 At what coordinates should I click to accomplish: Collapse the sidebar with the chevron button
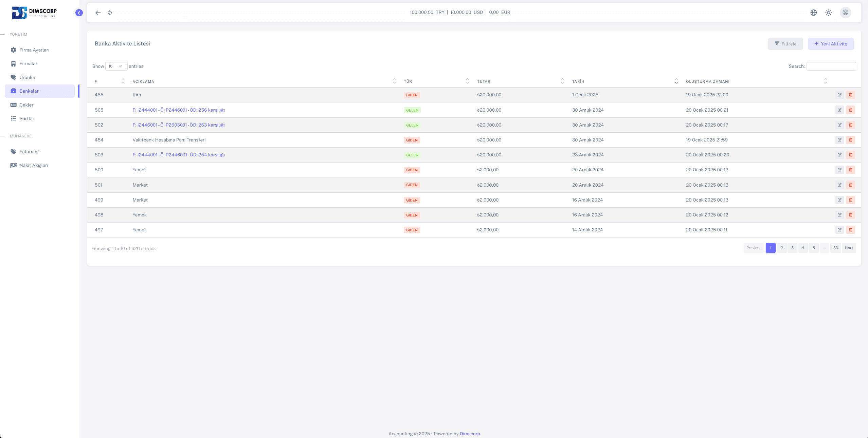coord(79,13)
